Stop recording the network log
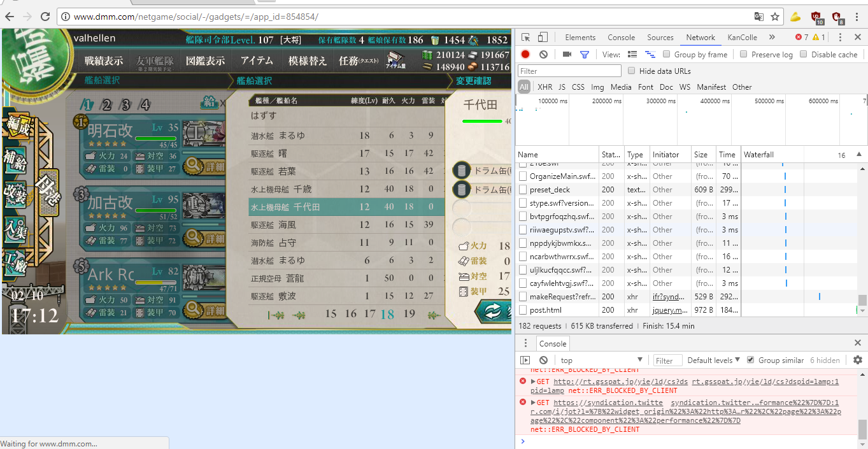 [525, 55]
